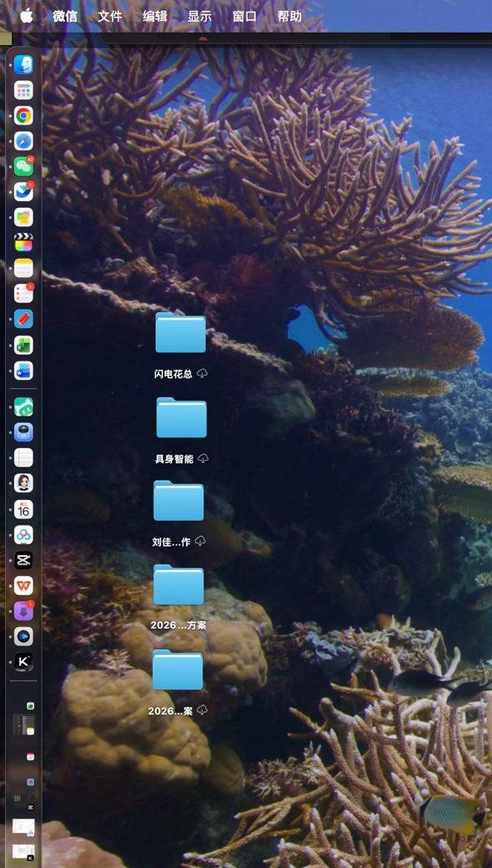492x868 pixels.
Task: Open the Launchpad apps grid icon
Action: (x=23, y=90)
